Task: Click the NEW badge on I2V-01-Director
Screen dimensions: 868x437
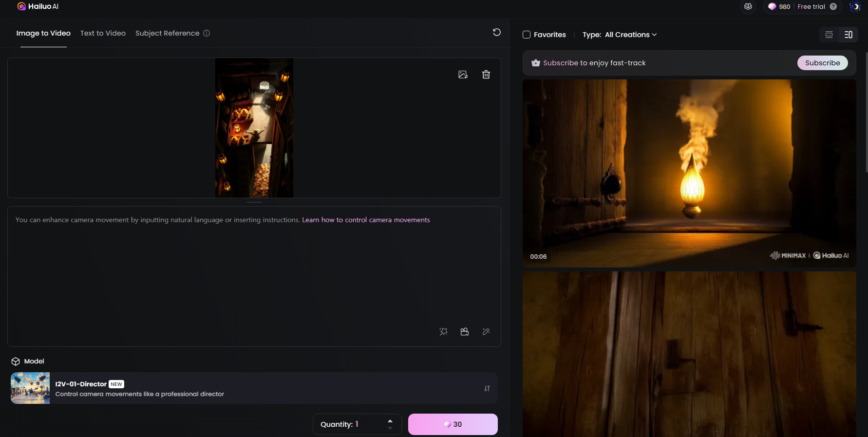Action: coord(116,384)
